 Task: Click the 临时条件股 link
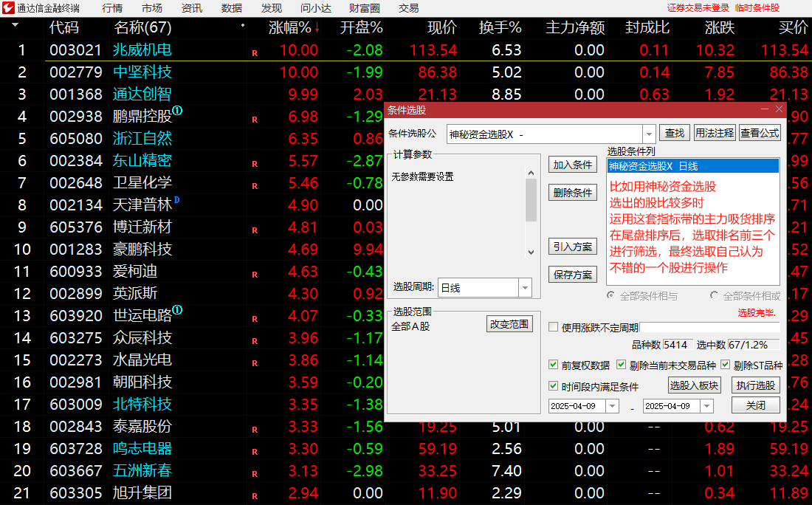[757, 8]
